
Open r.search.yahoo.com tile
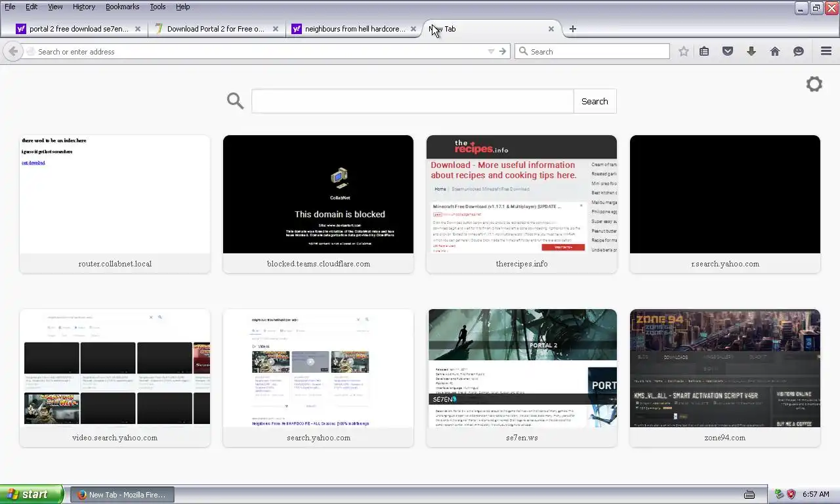tap(725, 204)
